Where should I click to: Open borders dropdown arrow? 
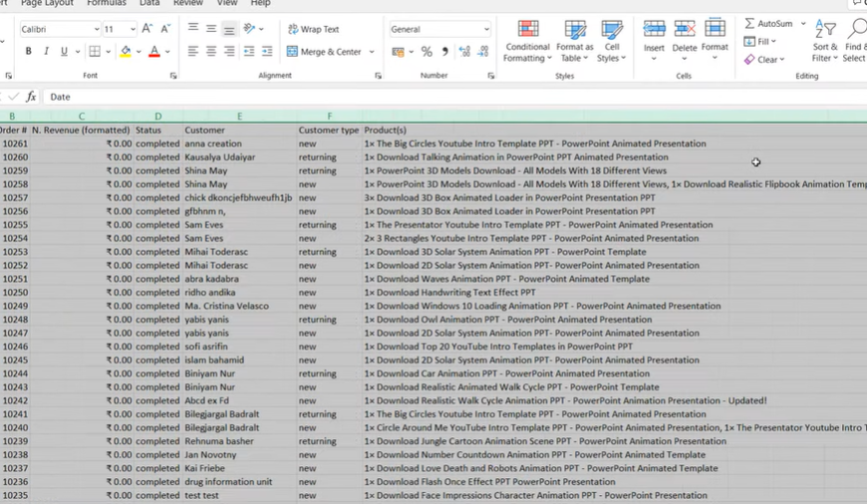point(109,52)
